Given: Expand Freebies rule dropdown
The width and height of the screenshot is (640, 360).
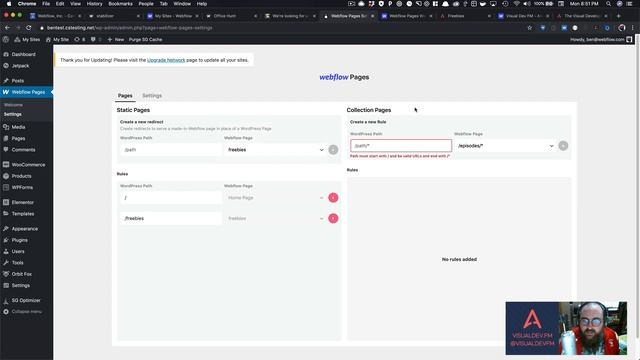Looking at the screenshot, I should click(x=275, y=218).
